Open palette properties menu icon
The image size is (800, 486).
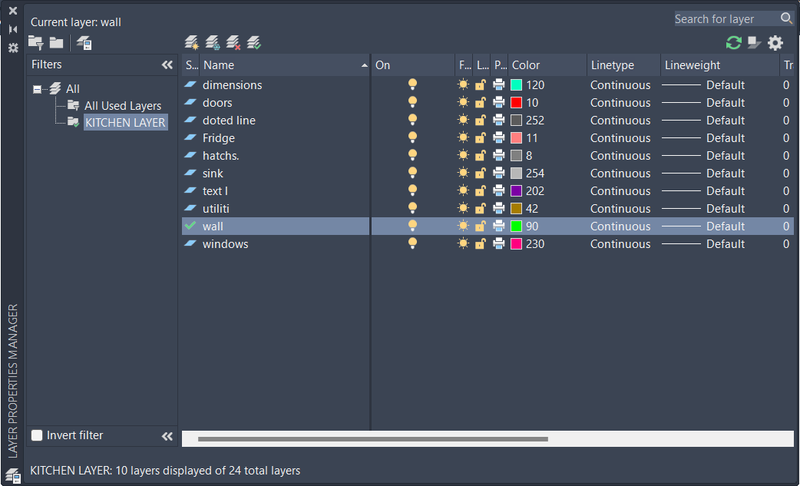(13, 47)
